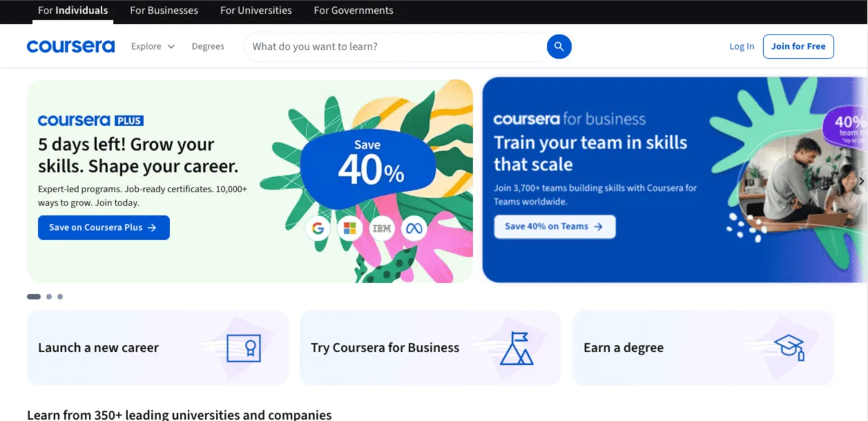Open the Launch a new career card

(157, 347)
